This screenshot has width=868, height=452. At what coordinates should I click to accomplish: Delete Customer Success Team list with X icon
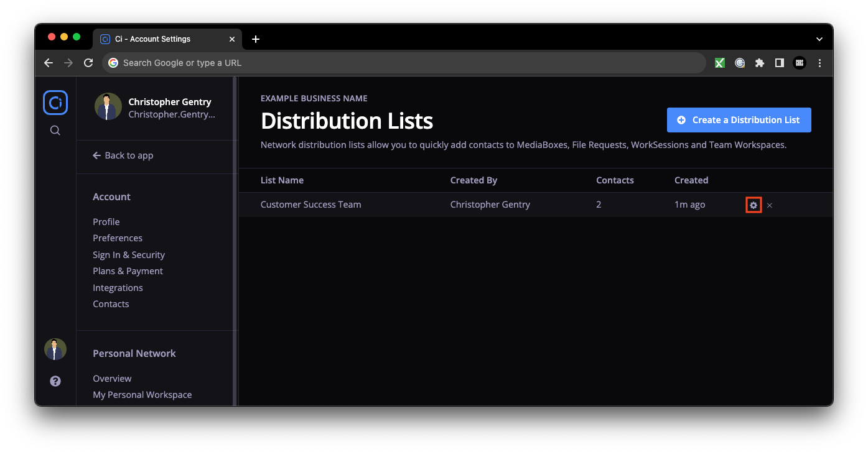click(x=770, y=205)
